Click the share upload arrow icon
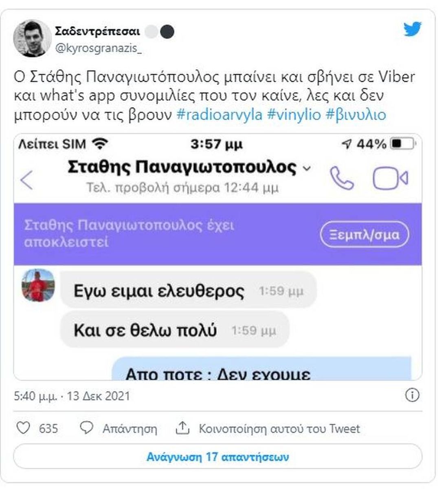Image resolution: width=448 pixels, height=498 pixels. click(x=182, y=427)
